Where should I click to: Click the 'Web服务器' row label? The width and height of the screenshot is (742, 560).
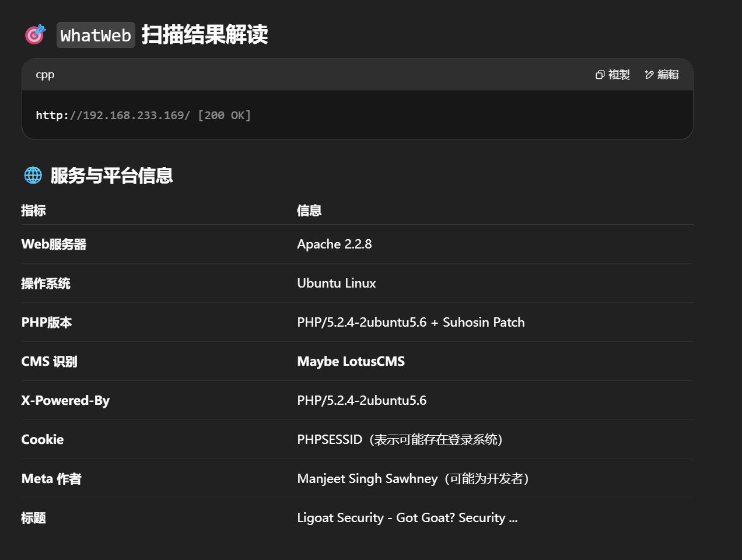coord(54,244)
